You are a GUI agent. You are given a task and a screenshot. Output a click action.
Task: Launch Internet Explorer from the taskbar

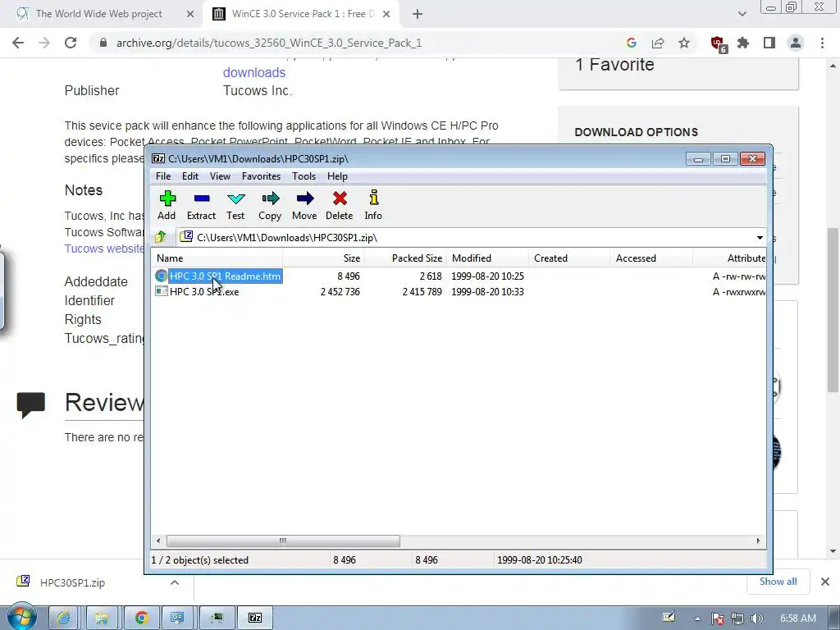click(x=63, y=619)
